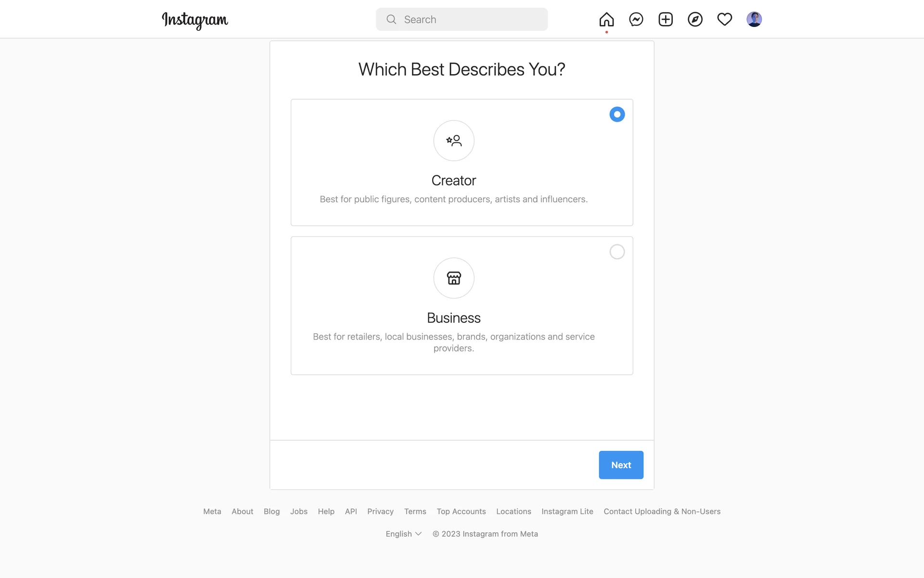Viewport: 924px width, 578px height.
Task: Open the Explore compass icon
Action: click(695, 19)
